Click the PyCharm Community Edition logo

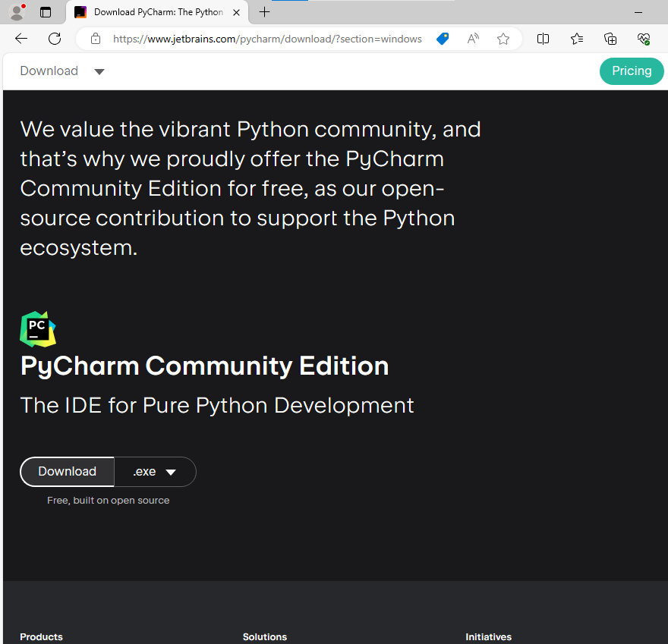37,328
